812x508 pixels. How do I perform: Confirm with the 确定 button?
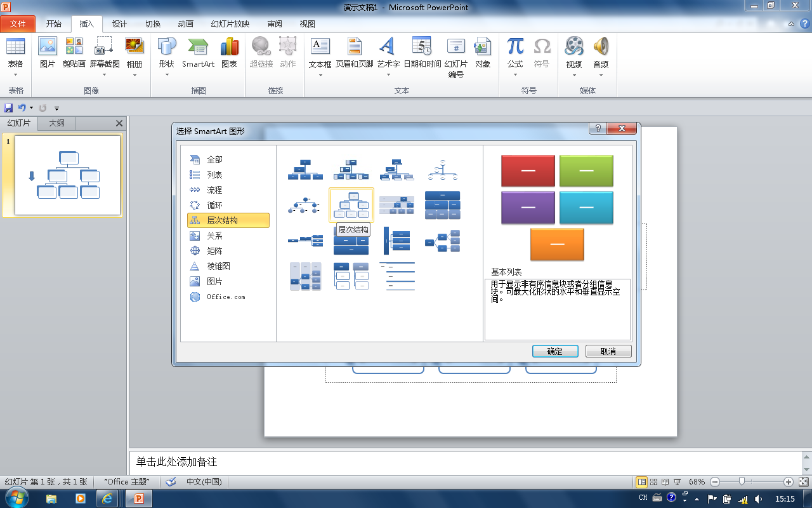[555, 351]
